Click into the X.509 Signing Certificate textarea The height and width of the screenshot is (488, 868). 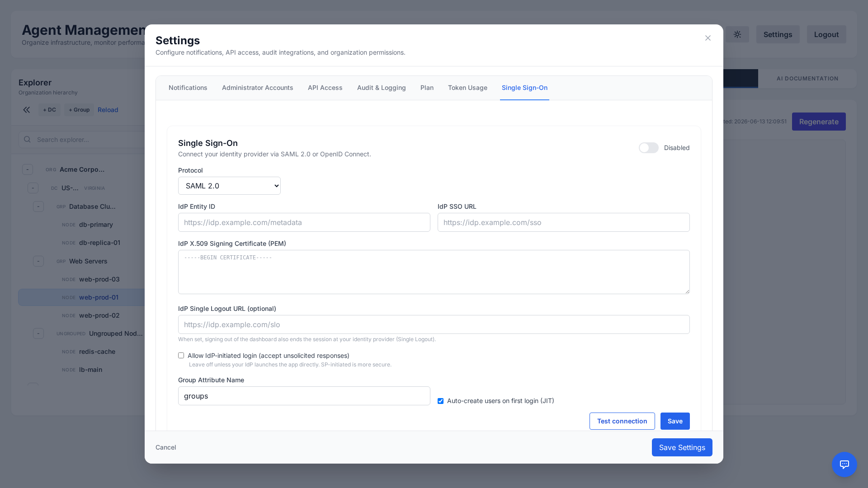434,272
